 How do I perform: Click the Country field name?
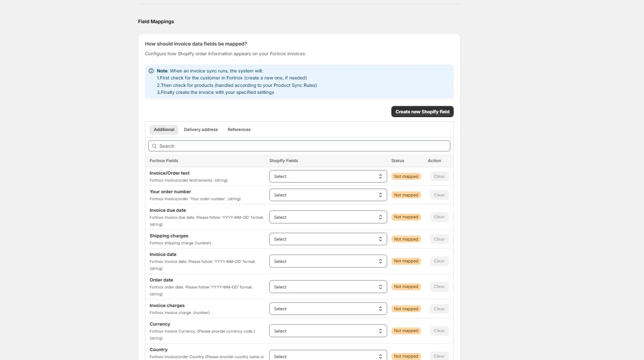158,350
